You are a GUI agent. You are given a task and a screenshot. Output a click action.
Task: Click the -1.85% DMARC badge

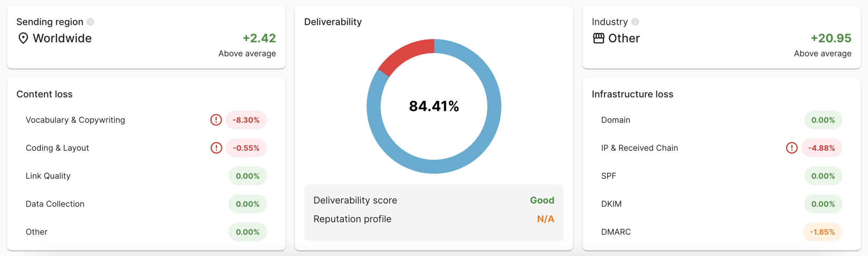pos(822,232)
